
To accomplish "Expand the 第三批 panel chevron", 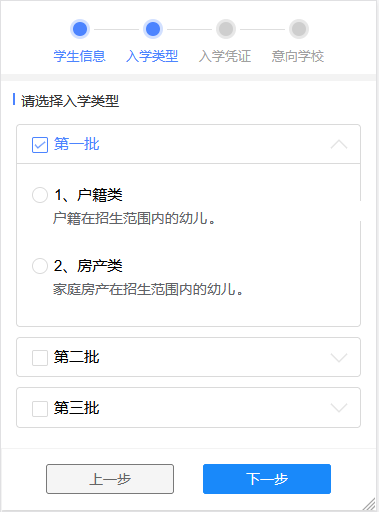I will point(339,408).
